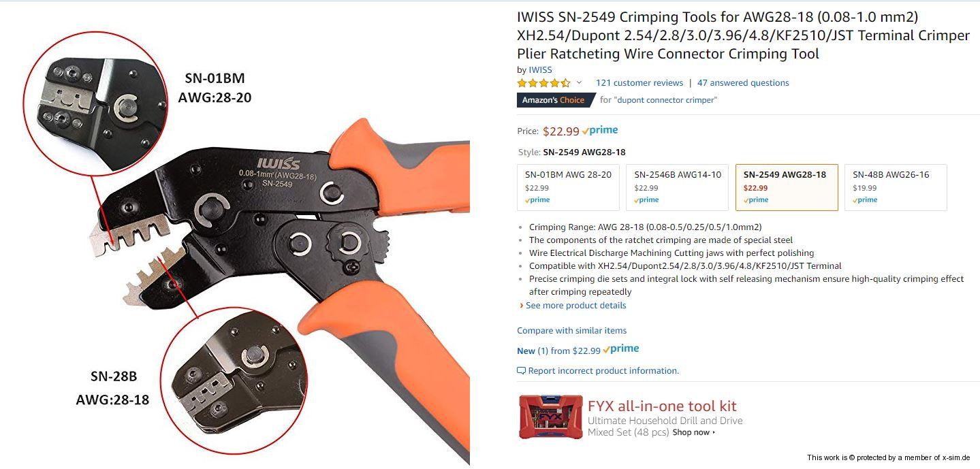
Task: Click the Prime logo next to price
Action: point(600,130)
